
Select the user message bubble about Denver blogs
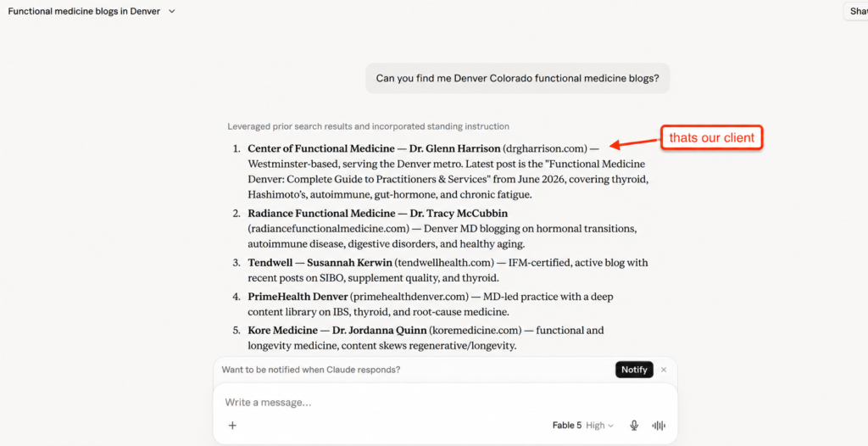click(x=518, y=78)
